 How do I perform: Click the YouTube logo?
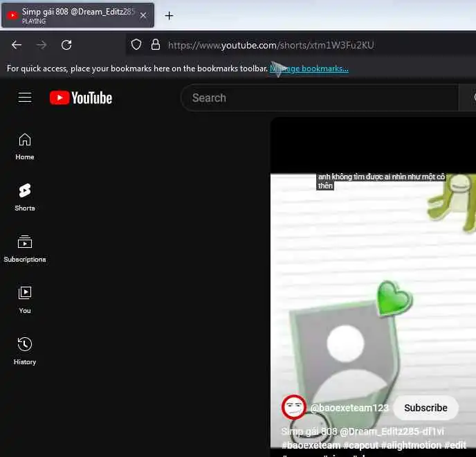tap(81, 98)
